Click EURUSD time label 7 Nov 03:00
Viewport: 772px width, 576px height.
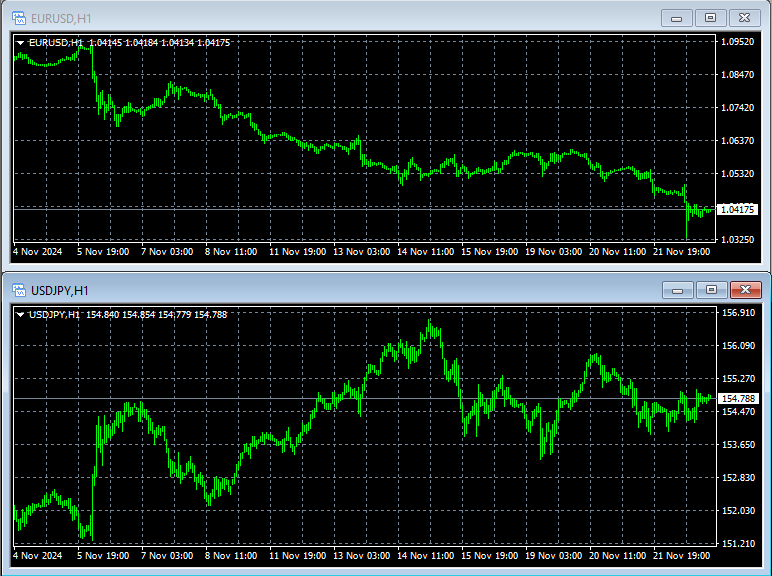[x=167, y=252]
